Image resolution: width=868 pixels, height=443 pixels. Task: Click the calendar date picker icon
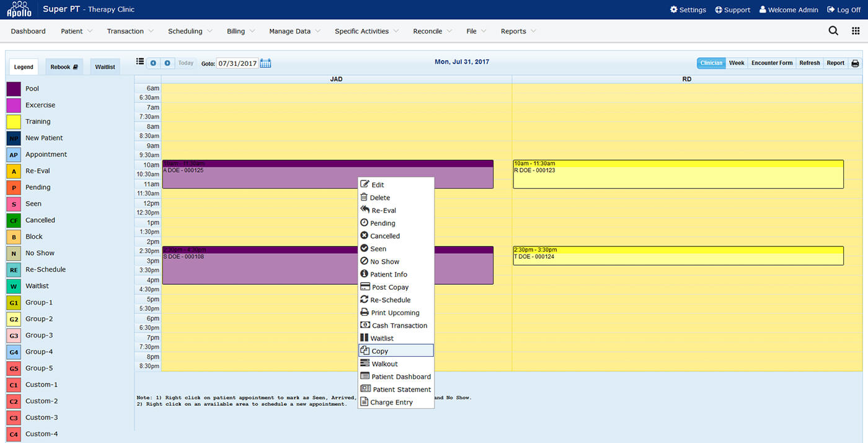[x=265, y=63]
